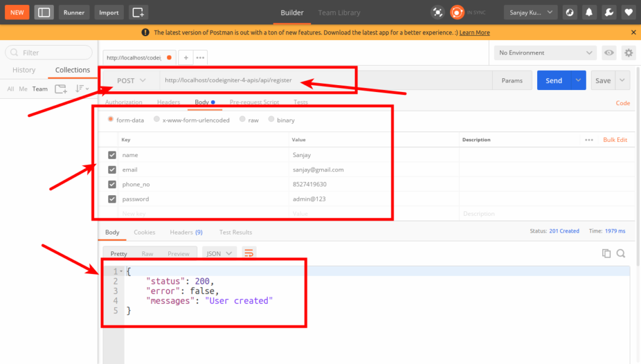
Task: Open a new window icon
Action: point(138,13)
